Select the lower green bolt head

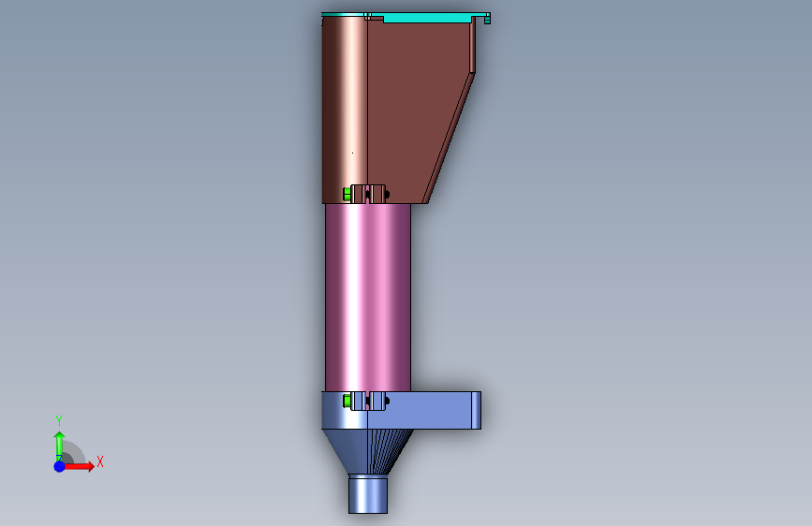tap(347, 401)
